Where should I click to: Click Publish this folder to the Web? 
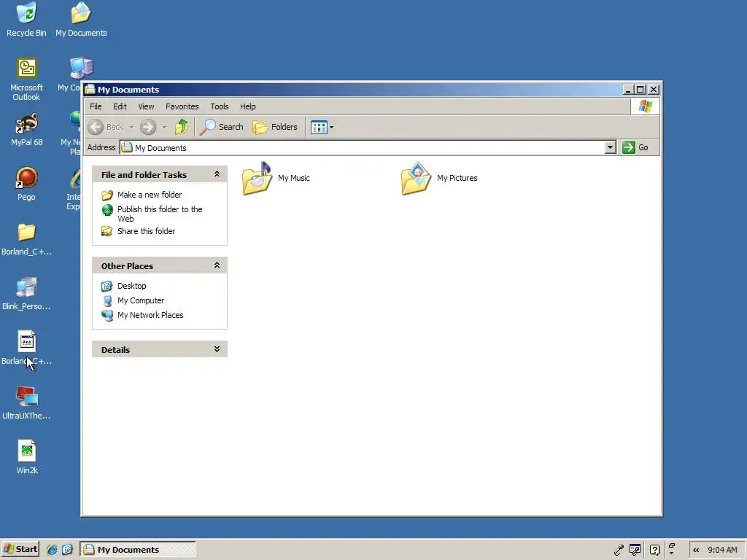(160, 214)
